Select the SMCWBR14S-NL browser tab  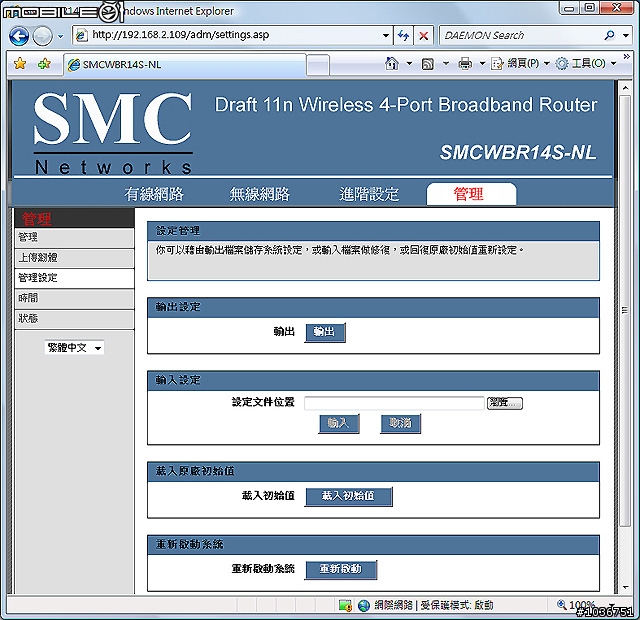184,64
